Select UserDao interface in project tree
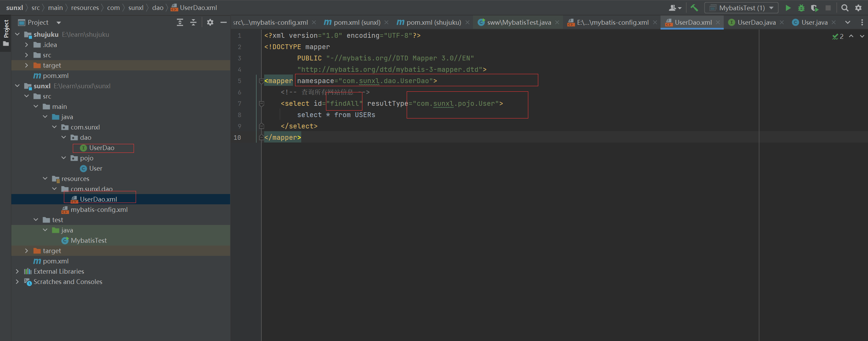 tap(102, 148)
